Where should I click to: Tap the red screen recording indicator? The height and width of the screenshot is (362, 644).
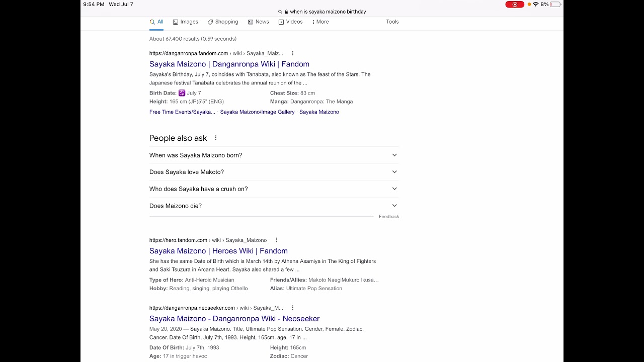click(x=515, y=5)
